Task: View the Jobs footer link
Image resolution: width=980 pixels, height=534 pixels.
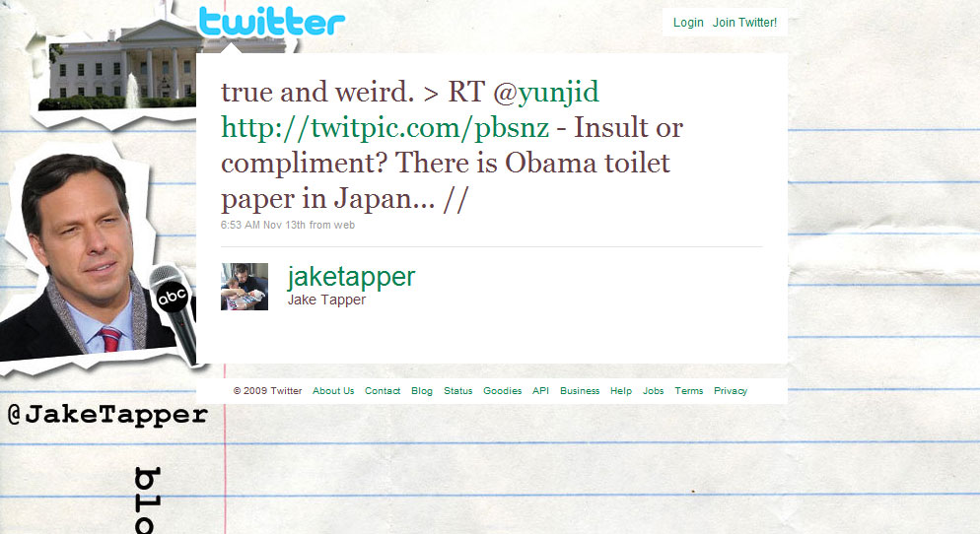Action: click(653, 391)
